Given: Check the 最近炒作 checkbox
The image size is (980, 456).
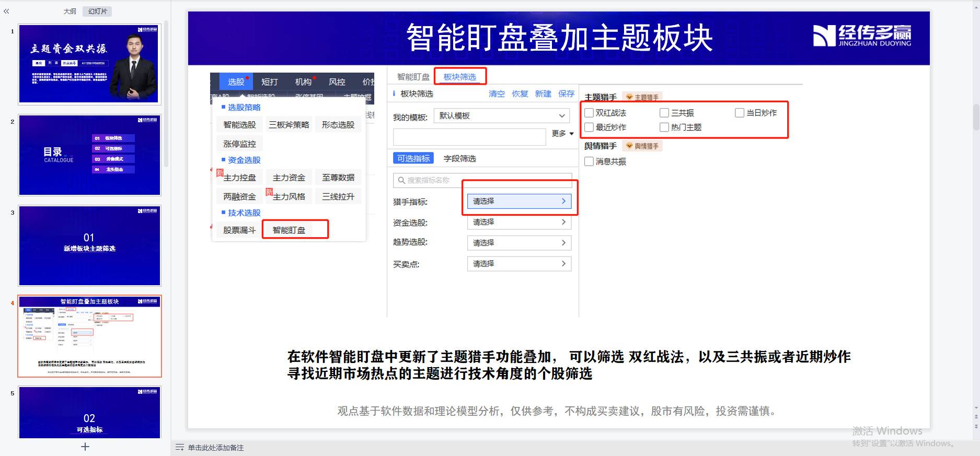Looking at the screenshot, I should pyautogui.click(x=589, y=127).
